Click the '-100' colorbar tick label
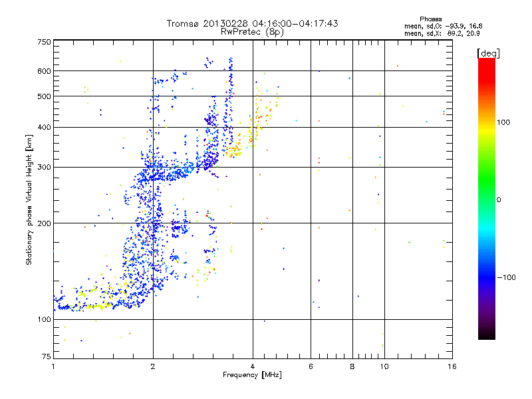 pyautogui.click(x=506, y=277)
